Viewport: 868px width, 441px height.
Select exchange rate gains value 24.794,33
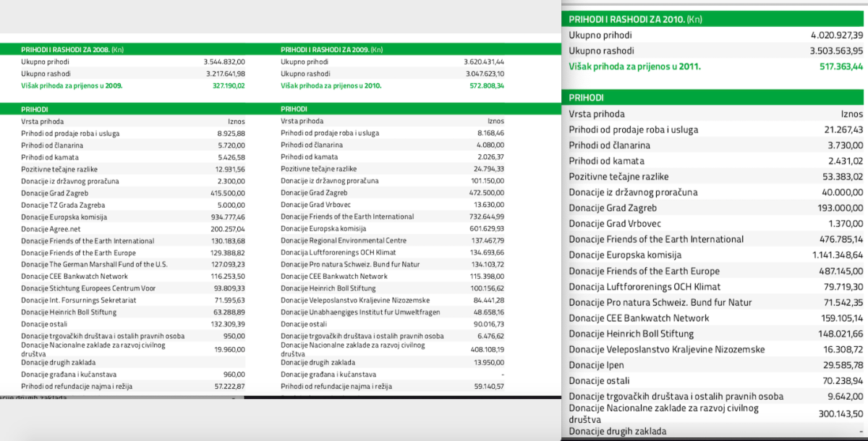pyautogui.click(x=489, y=169)
